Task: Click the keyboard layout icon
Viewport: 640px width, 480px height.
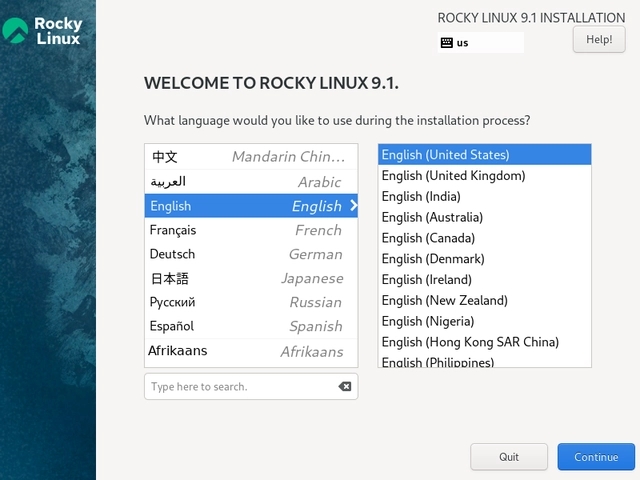Action: click(446, 43)
